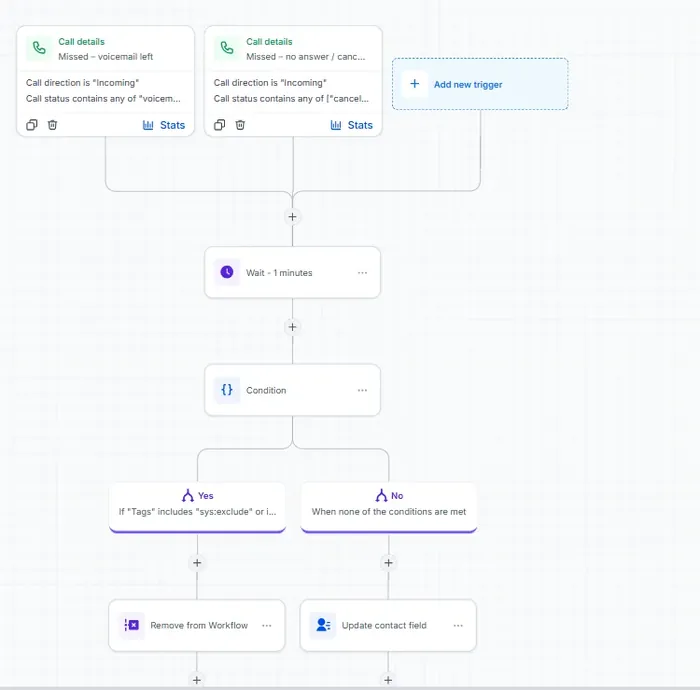
Task: Open Remove from Workflow step
Action: coord(197,625)
